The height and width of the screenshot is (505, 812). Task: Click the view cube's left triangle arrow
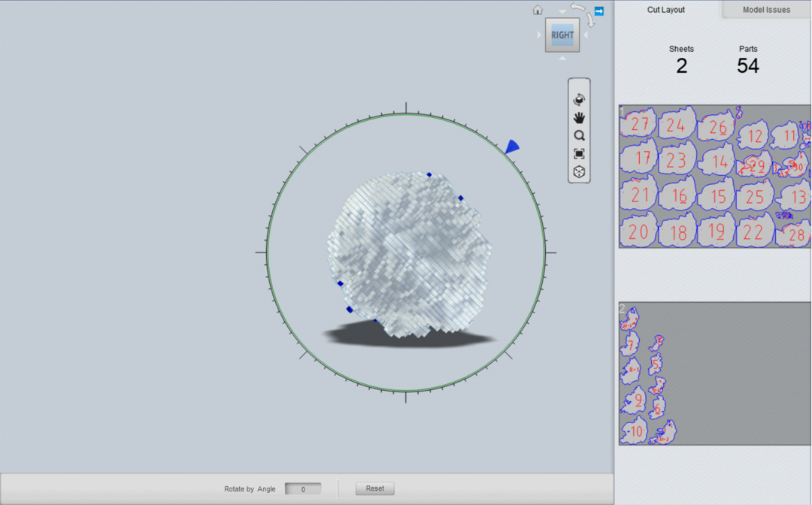coord(539,35)
